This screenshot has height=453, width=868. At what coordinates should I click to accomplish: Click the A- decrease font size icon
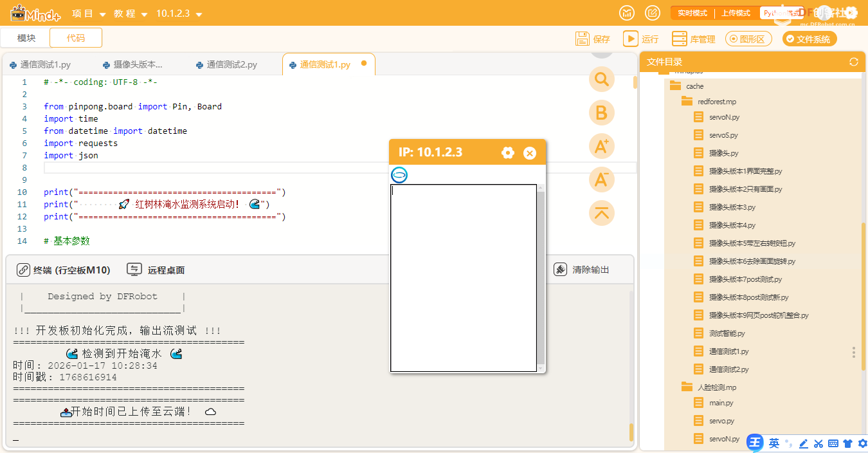(x=601, y=180)
